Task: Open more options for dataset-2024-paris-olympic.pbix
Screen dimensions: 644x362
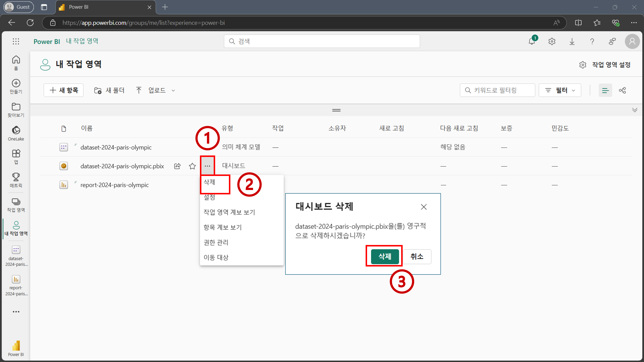Action: click(x=207, y=166)
